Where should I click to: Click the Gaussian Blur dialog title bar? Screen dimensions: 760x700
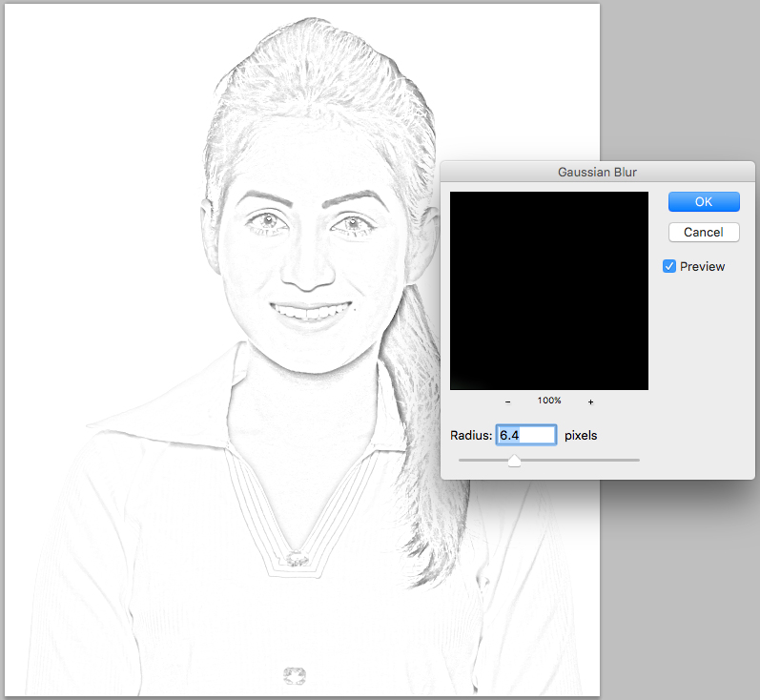tap(597, 173)
